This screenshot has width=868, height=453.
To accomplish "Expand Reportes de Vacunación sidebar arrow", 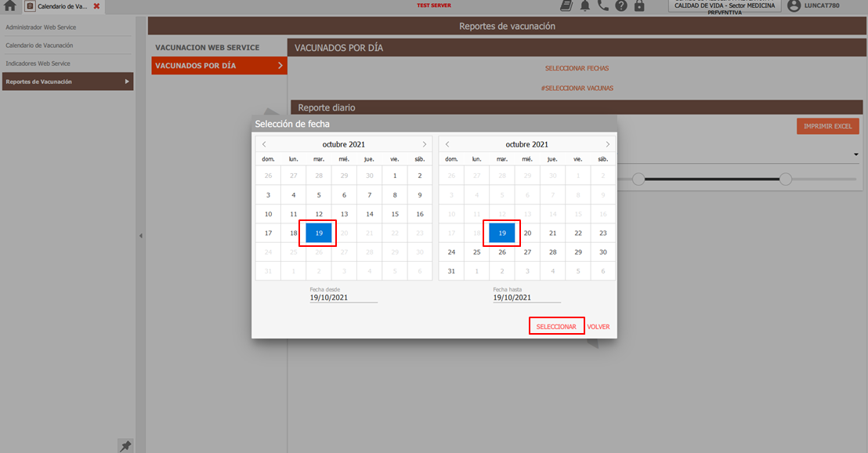I will click(x=127, y=82).
